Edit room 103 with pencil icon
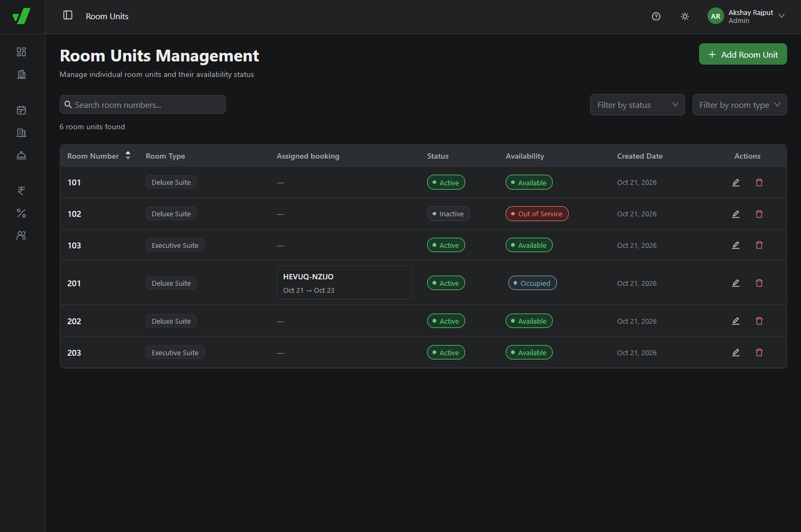Viewport: 801px width, 532px height. (736, 245)
